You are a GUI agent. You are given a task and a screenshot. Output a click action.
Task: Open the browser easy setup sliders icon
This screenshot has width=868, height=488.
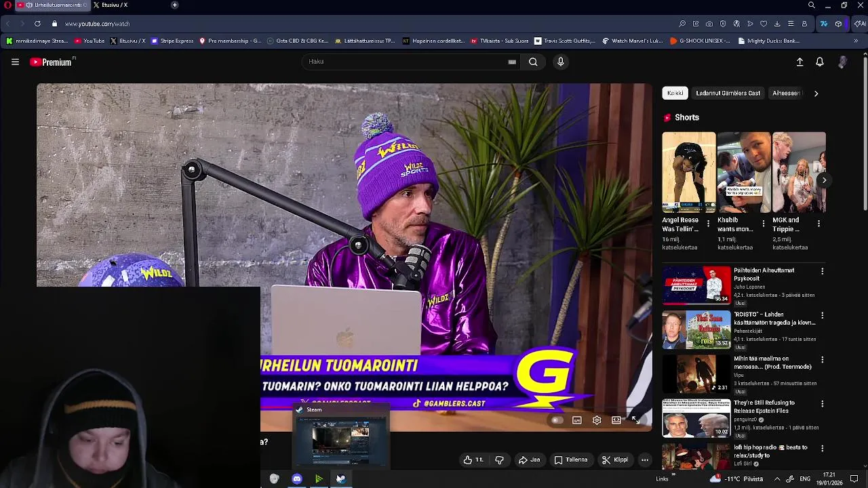[x=791, y=24]
